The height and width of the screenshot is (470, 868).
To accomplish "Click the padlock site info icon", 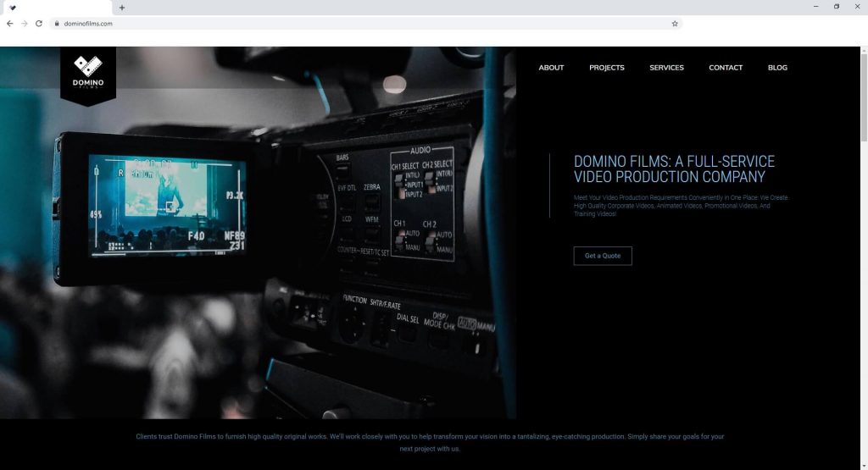I will (57, 24).
